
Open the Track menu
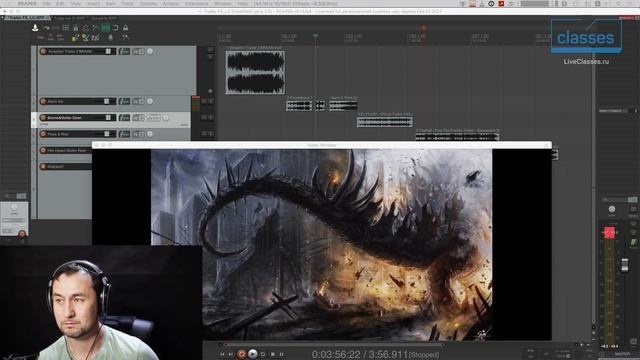point(127,4)
